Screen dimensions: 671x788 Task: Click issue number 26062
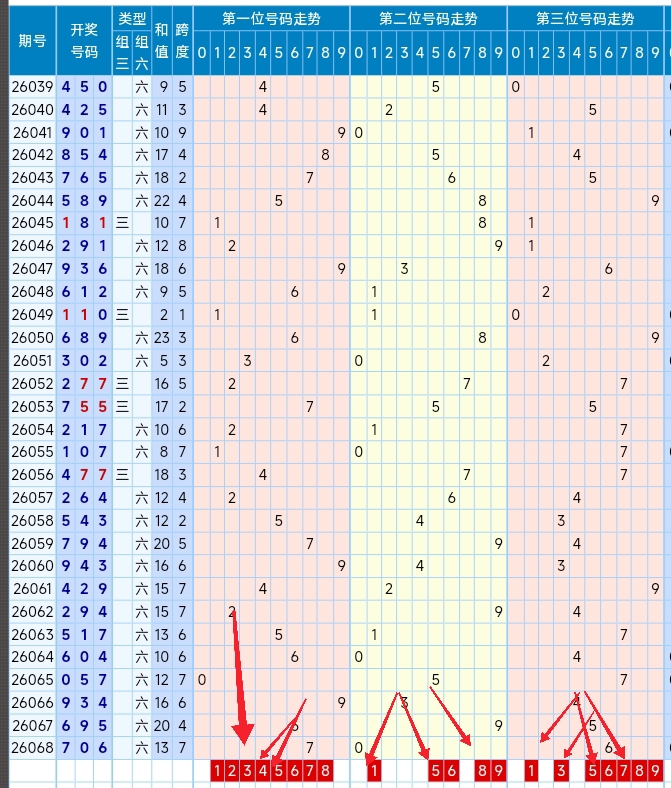[33, 612]
